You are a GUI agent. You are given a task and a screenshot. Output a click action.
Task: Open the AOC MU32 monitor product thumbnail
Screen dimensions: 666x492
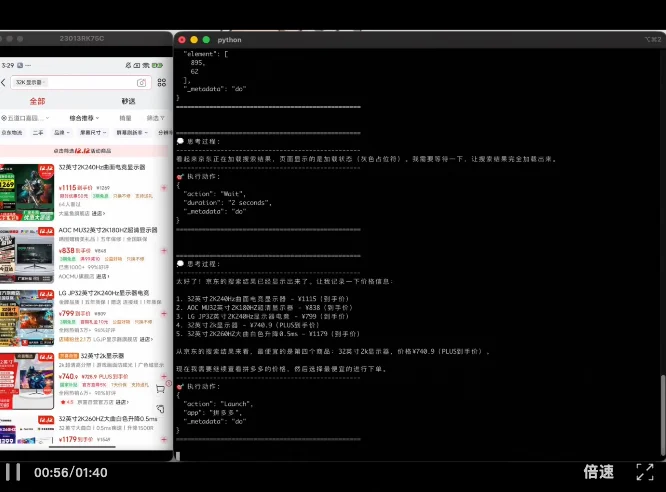(x=27, y=255)
